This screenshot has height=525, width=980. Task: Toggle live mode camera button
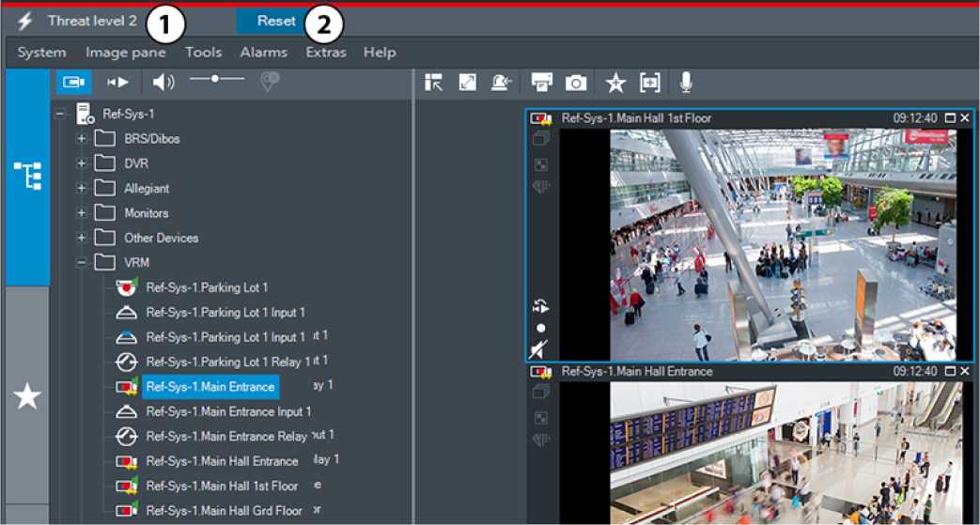click(73, 82)
